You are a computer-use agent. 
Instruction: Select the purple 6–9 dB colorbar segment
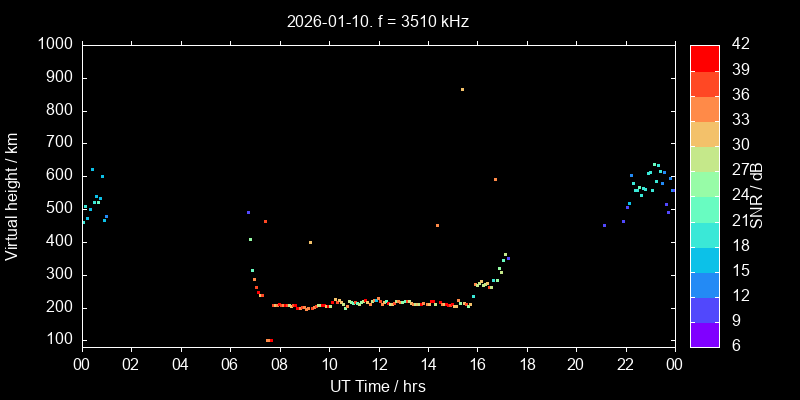tap(704, 335)
